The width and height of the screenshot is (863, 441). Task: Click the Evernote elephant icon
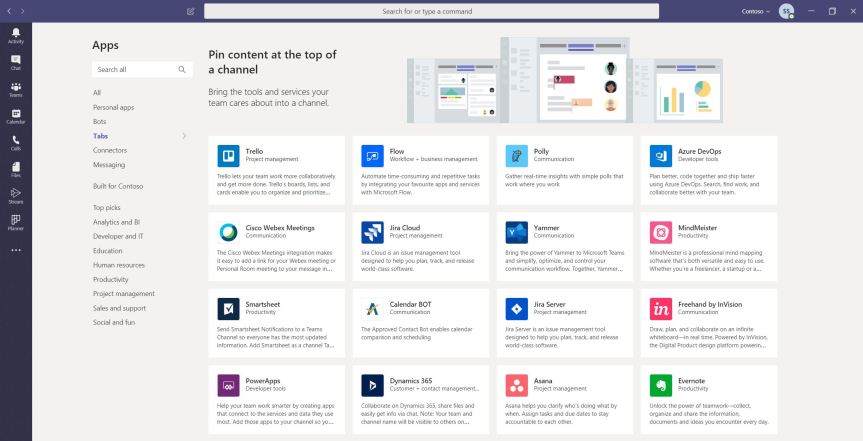click(x=660, y=385)
